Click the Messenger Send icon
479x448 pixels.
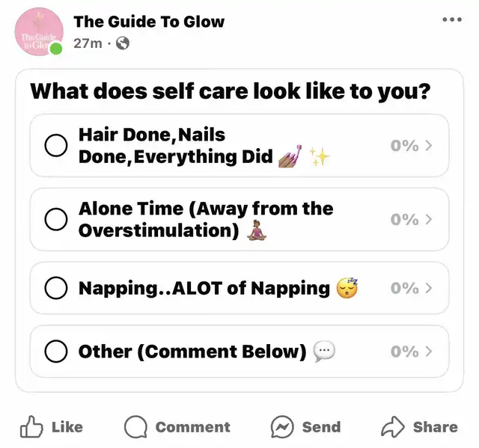(x=282, y=426)
